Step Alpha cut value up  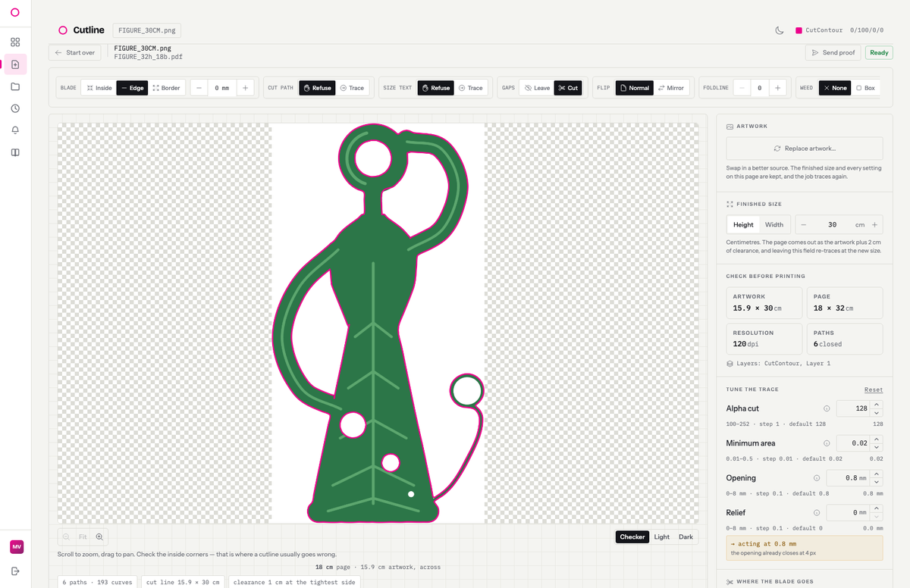(x=877, y=405)
